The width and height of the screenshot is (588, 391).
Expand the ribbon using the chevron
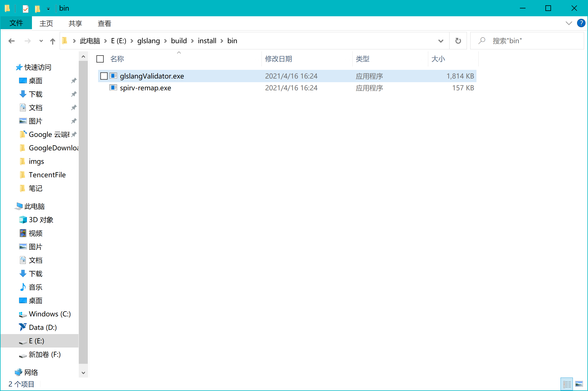click(x=569, y=23)
